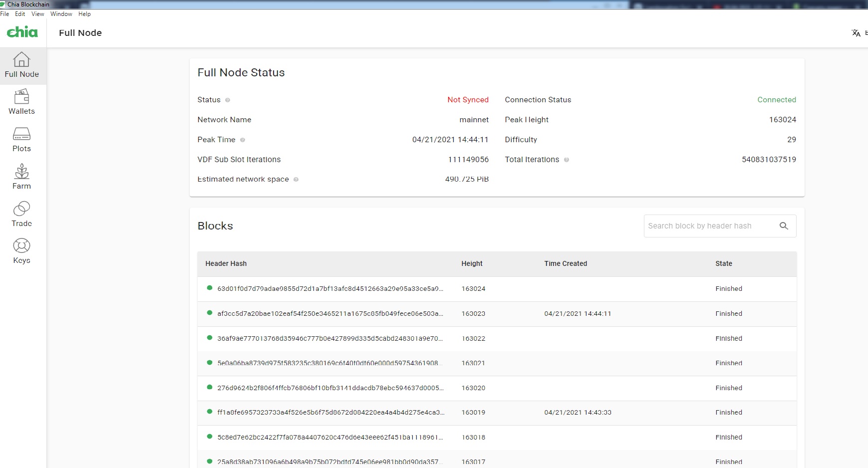This screenshot has height=468, width=868.
Task: Click height cell 163023
Action: (x=473, y=314)
